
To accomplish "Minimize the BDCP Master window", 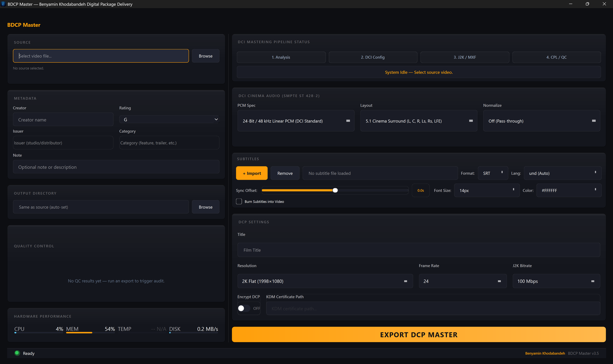I will (x=570, y=4).
